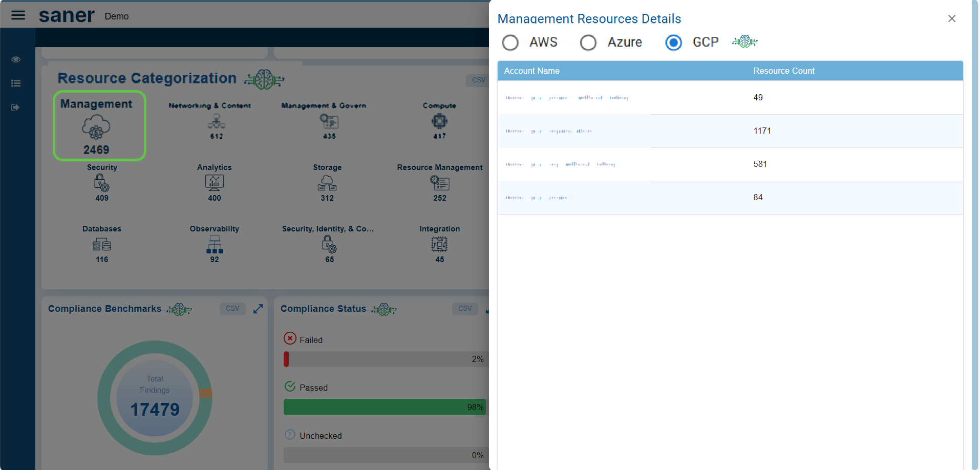Download Compliance Status CSV
This screenshot has height=470, width=980.
(465, 309)
